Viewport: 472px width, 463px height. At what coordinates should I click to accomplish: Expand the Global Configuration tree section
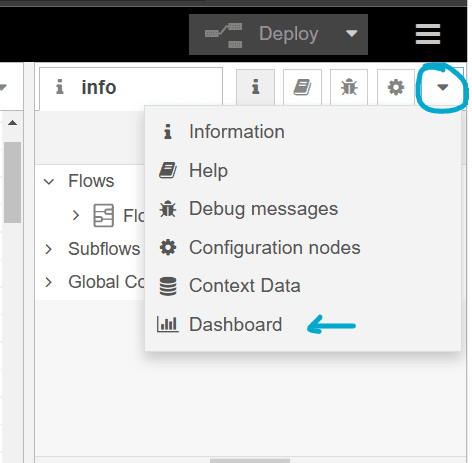[49, 282]
